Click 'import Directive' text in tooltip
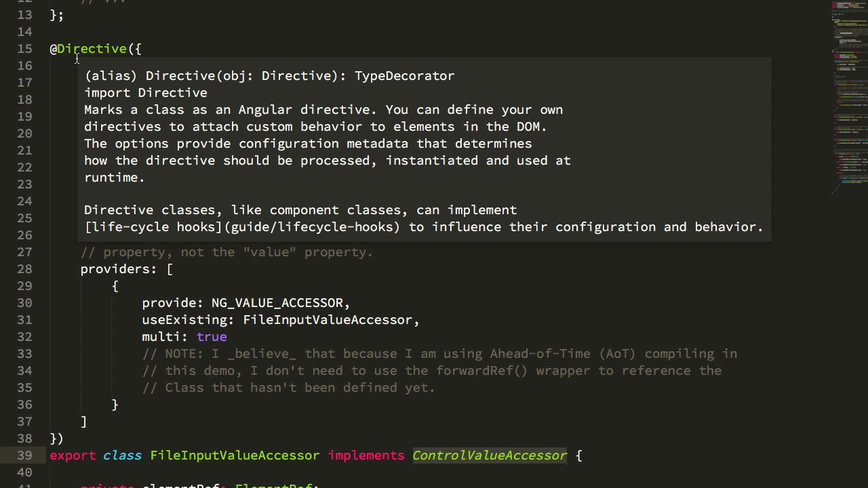The height and width of the screenshot is (488, 868). click(x=146, y=93)
